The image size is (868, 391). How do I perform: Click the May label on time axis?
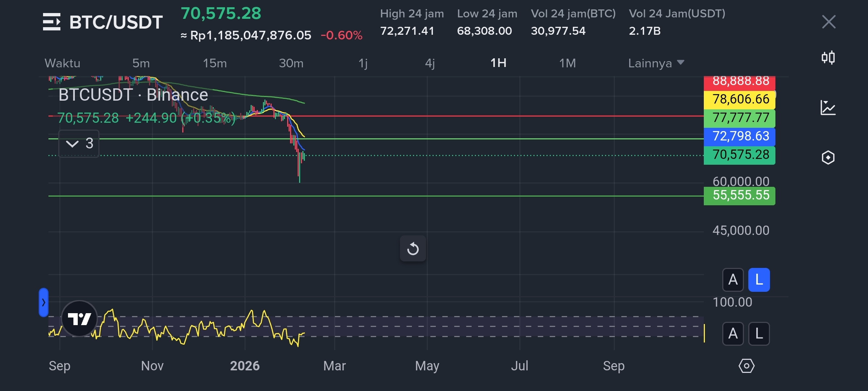[427, 366]
